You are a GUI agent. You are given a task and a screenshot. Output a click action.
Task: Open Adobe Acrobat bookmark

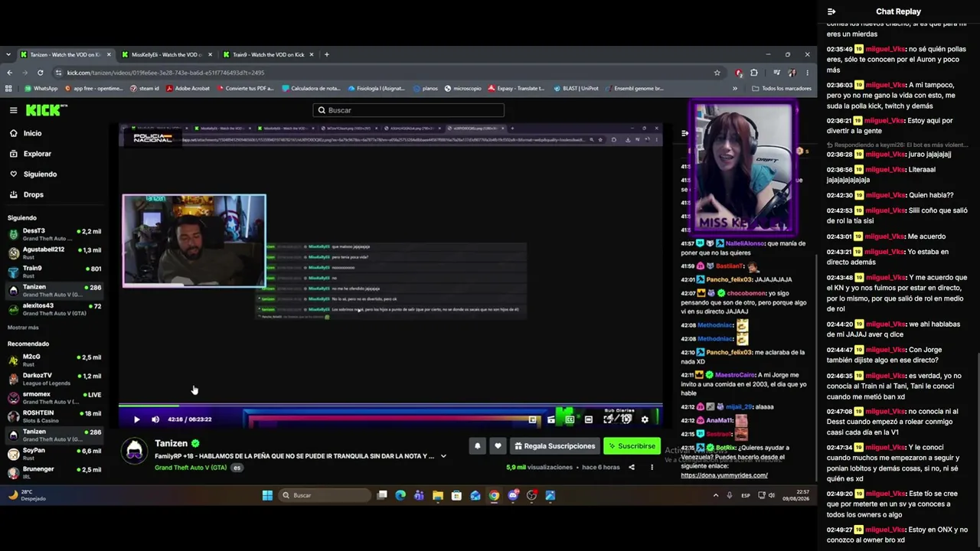187,88
